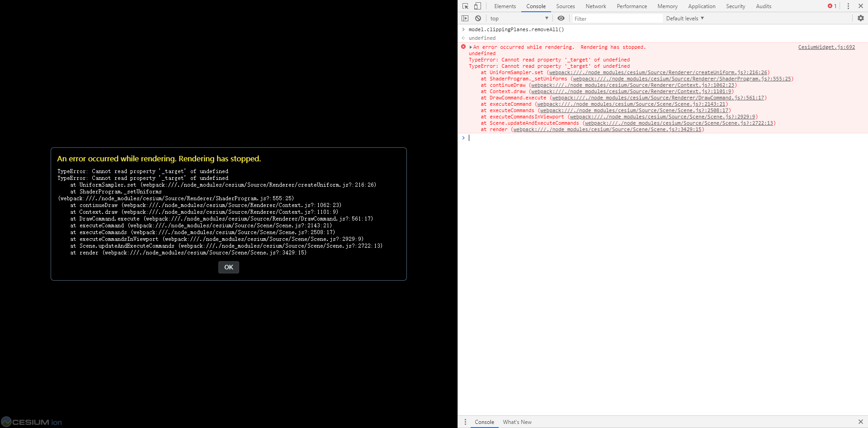
Task: Open DrawCommand.js:561:17 stack trace link
Action: tap(657, 98)
